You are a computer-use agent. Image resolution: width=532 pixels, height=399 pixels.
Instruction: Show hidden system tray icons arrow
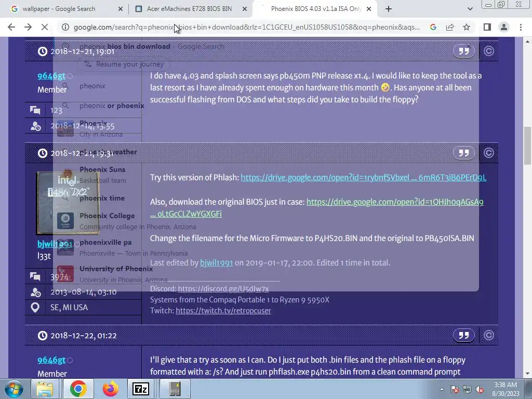click(x=442, y=389)
